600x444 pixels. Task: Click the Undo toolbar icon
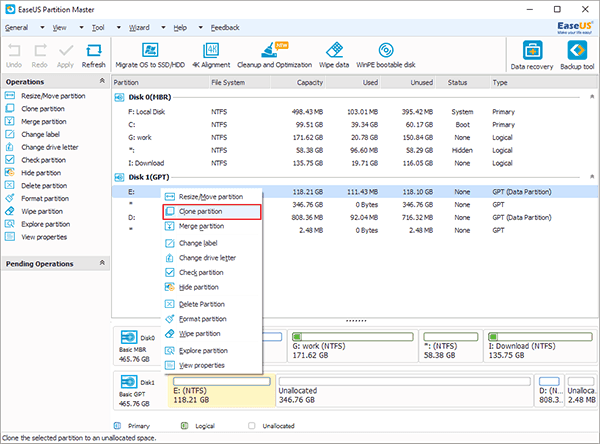(x=14, y=50)
